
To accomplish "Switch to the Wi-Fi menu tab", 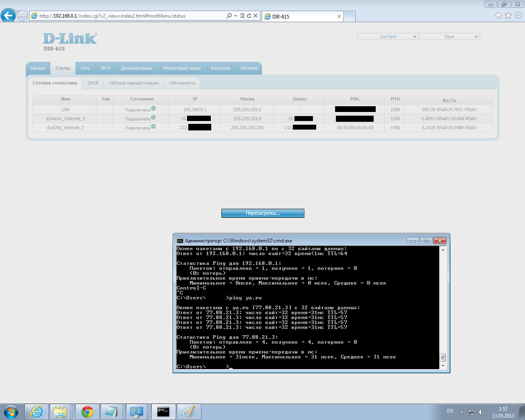I will point(105,68).
